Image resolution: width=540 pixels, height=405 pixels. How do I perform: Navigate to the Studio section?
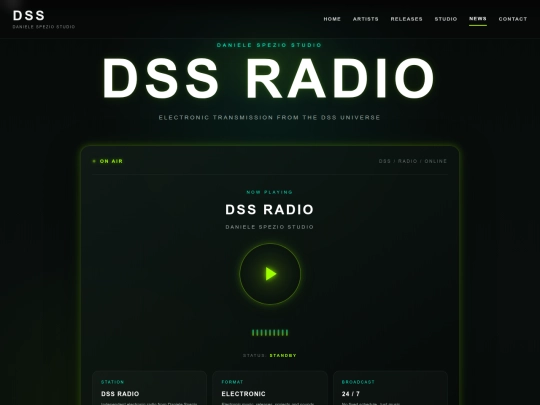(446, 19)
